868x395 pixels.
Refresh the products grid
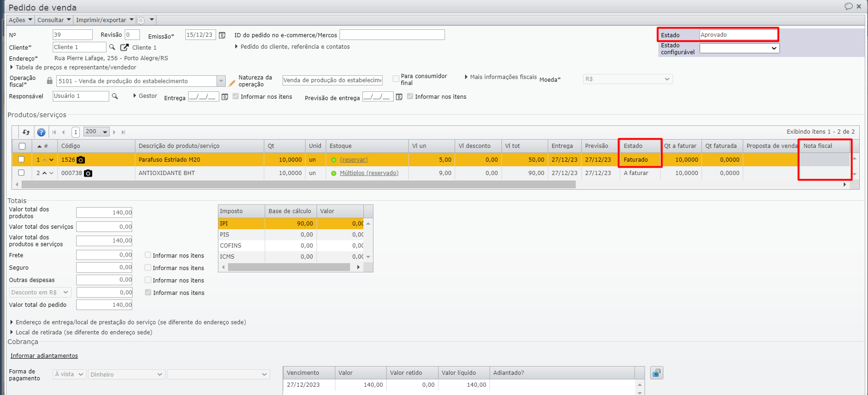click(26, 132)
